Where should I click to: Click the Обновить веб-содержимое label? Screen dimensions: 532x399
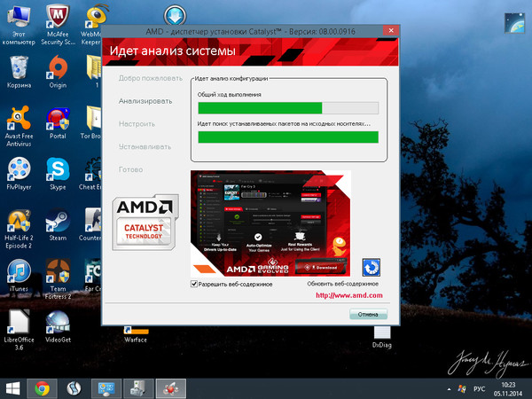[342, 284]
